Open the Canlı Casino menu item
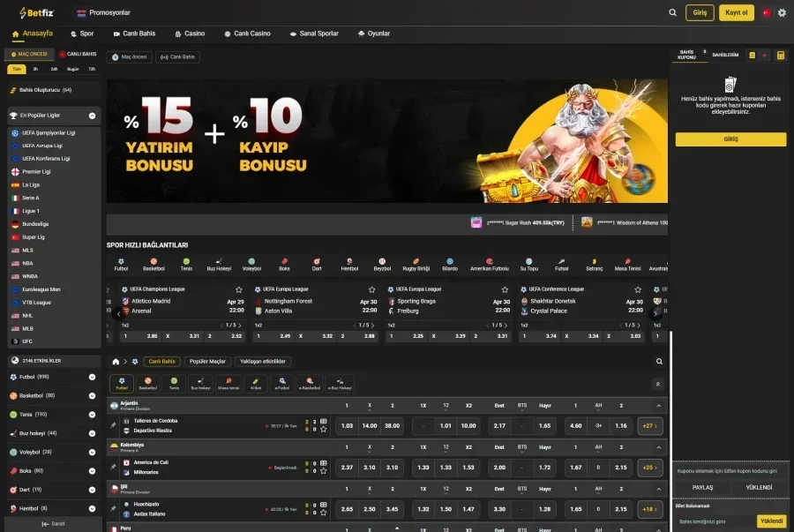 [x=247, y=34]
